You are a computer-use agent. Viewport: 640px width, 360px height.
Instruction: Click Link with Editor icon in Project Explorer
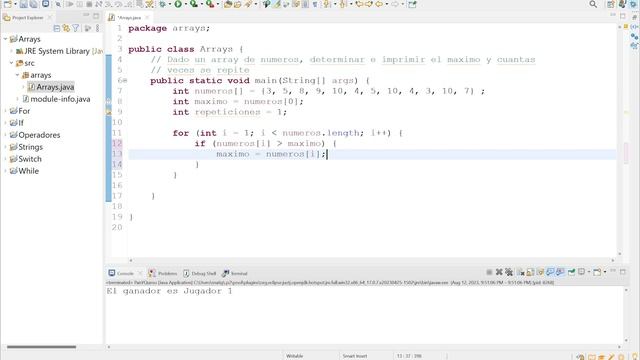(x=66, y=28)
